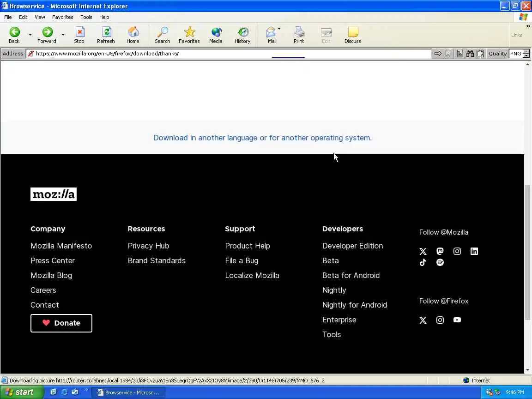Click the clipboard icon in address row
This screenshot has height=399, width=532.
click(480, 54)
